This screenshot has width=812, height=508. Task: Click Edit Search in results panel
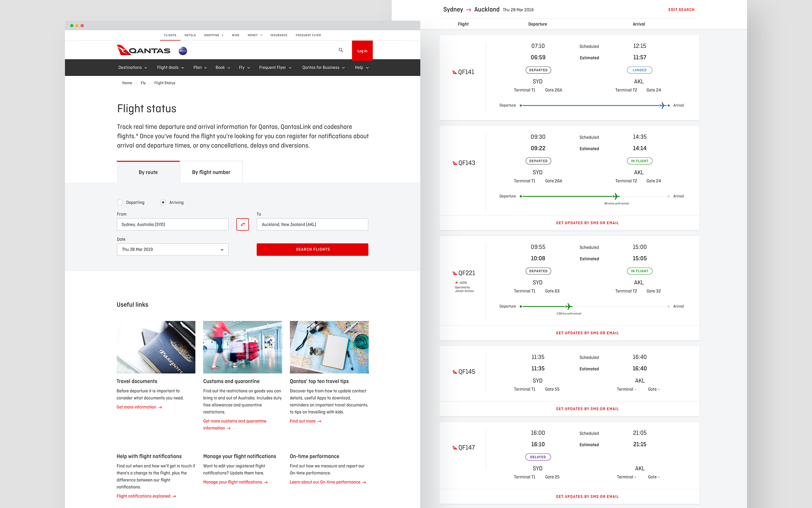pos(681,10)
